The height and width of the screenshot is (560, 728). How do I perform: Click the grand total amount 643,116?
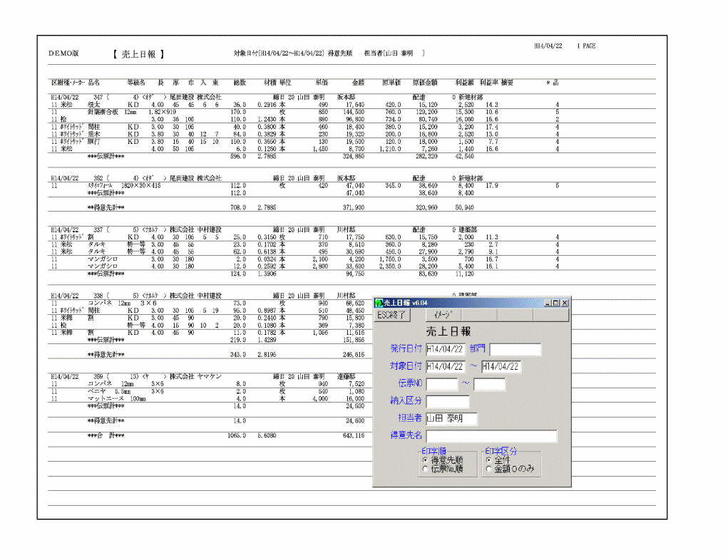coord(354,435)
